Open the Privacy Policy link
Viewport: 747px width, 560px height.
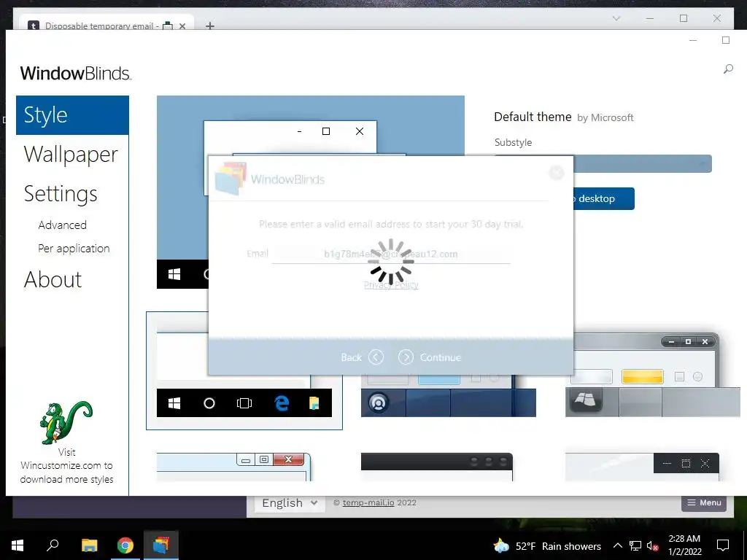click(391, 285)
